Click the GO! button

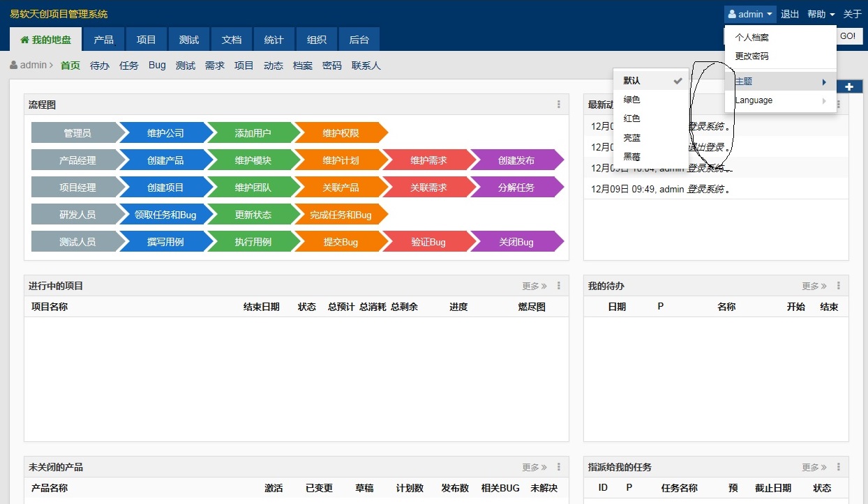[x=848, y=36]
